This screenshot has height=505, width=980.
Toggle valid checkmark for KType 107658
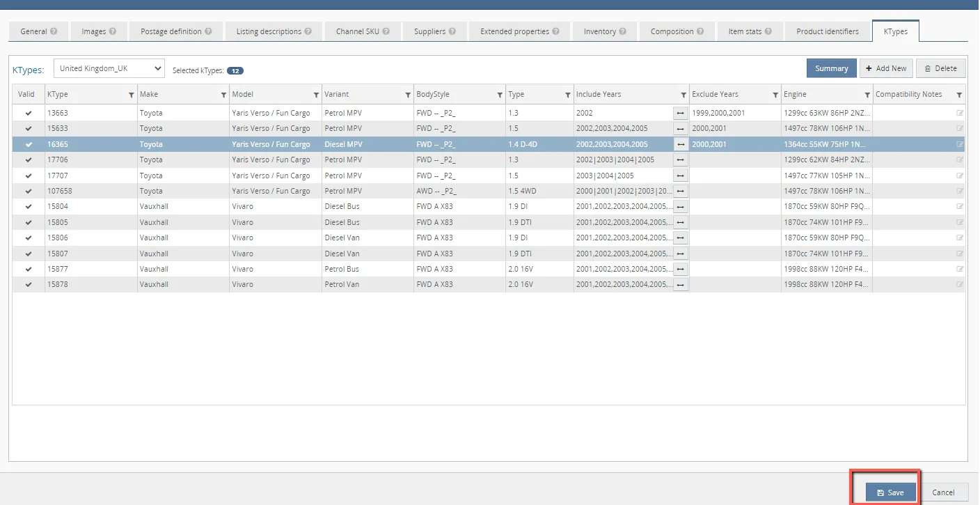(x=29, y=191)
